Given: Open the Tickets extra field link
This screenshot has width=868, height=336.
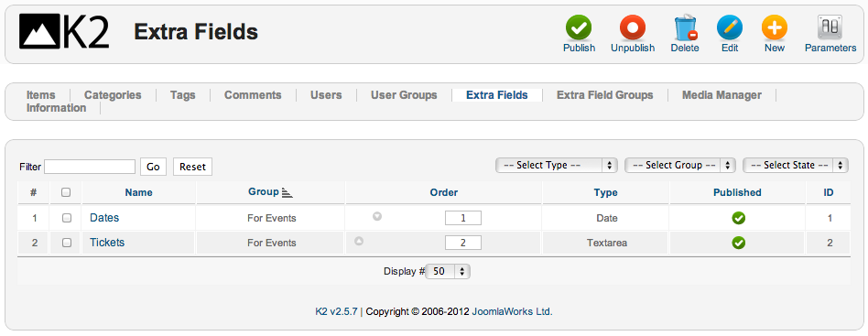Looking at the screenshot, I should pyautogui.click(x=107, y=243).
